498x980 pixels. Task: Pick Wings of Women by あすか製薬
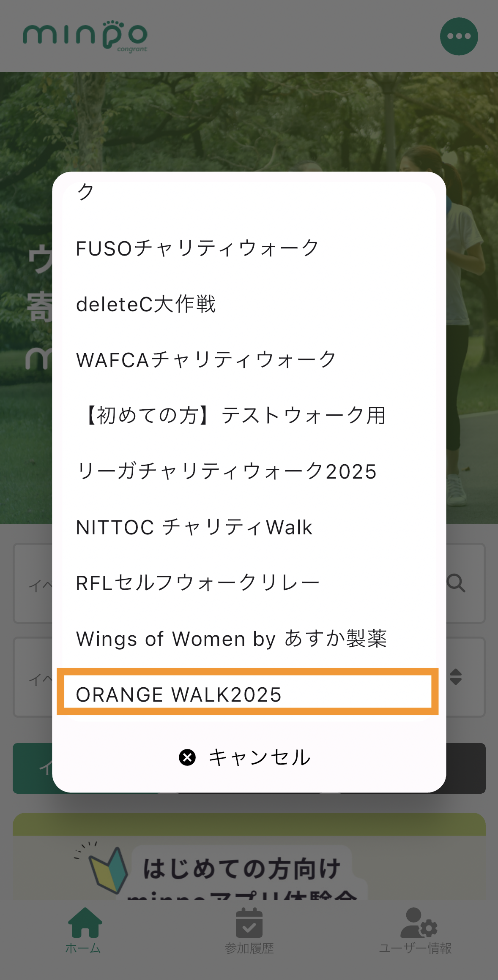coord(231,639)
